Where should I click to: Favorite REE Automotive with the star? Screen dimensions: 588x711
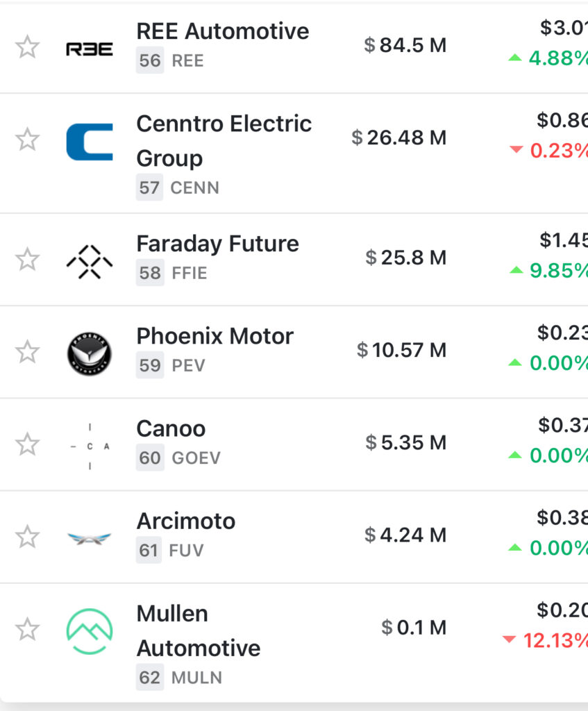pos(28,48)
